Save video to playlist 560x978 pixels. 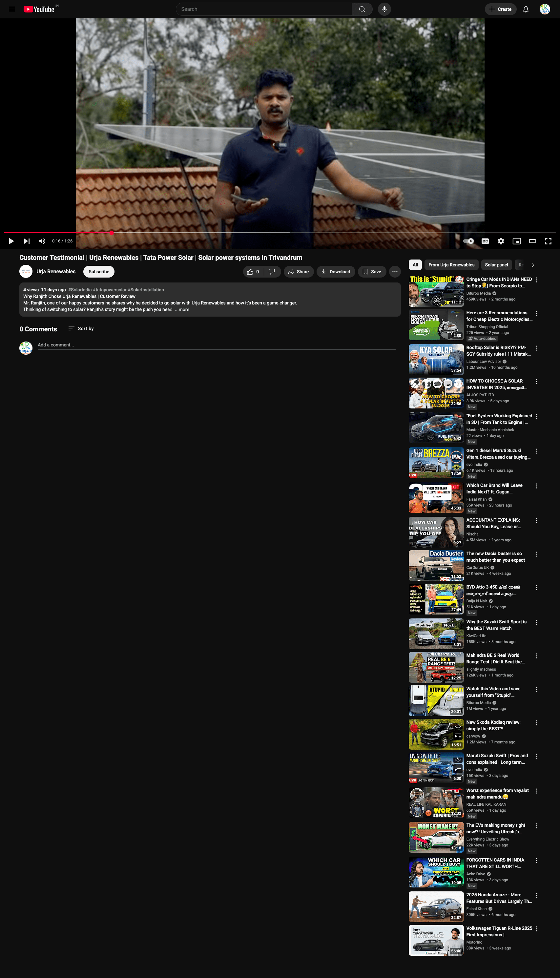pos(372,272)
